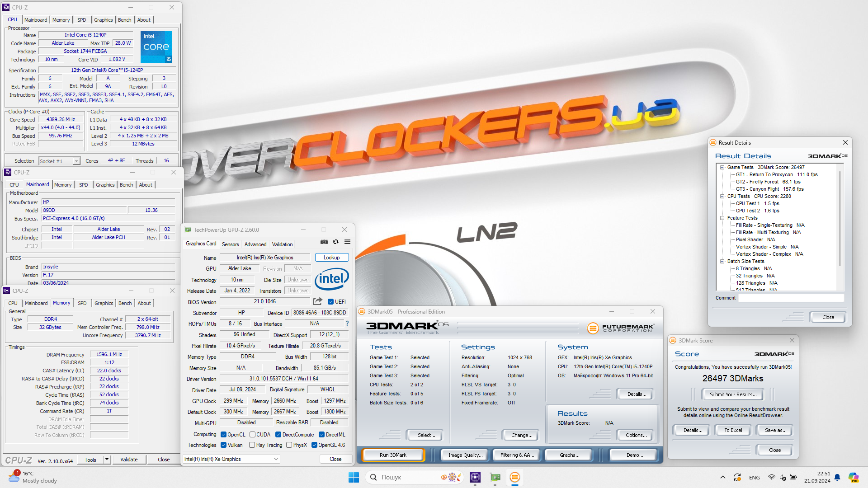868x488 pixels.
Task: Click Submit Your Results button
Action: [x=733, y=394]
